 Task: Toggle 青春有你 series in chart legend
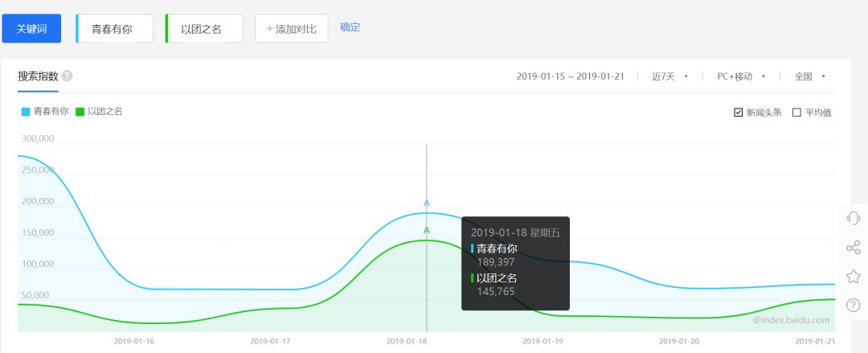point(45,112)
